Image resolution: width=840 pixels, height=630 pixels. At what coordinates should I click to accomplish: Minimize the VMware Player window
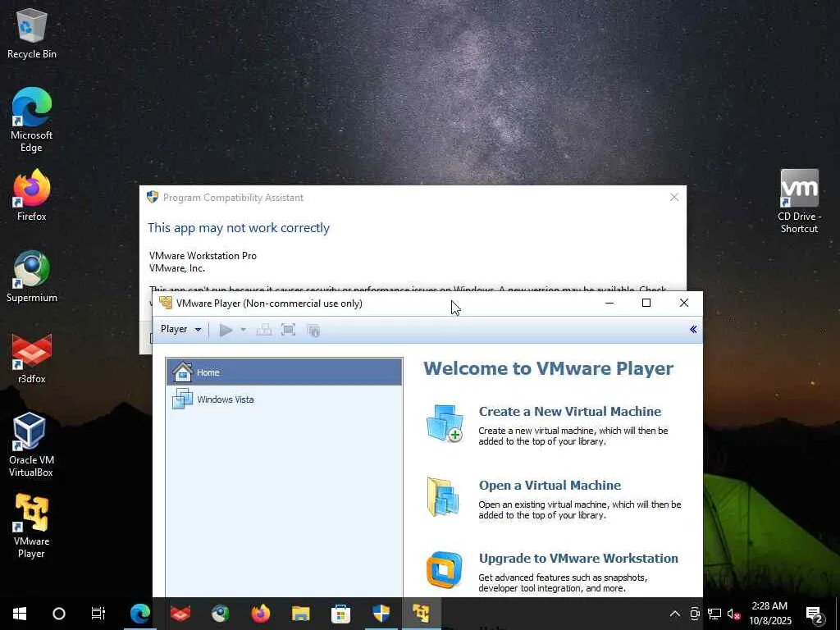click(609, 303)
